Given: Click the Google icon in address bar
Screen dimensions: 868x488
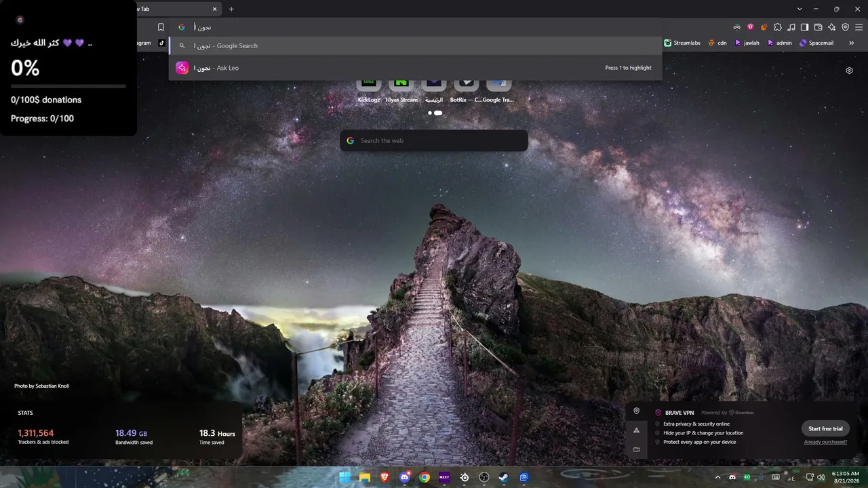Looking at the screenshot, I should [x=181, y=27].
